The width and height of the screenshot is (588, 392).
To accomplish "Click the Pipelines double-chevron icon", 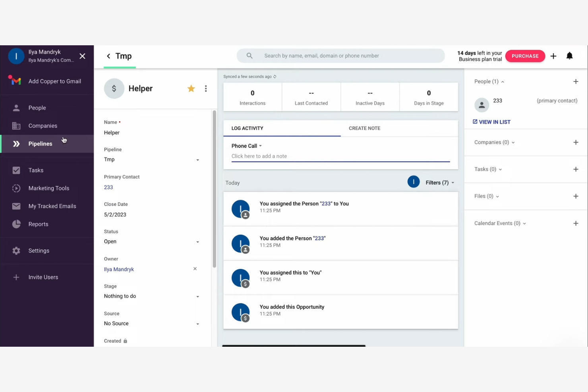I will (16, 144).
